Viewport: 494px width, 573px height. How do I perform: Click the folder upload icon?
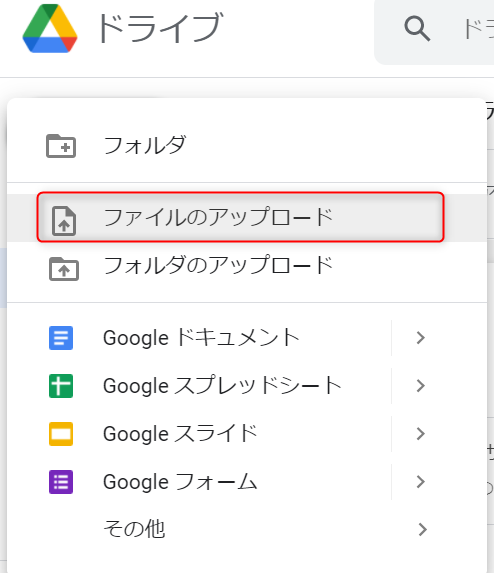64,269
